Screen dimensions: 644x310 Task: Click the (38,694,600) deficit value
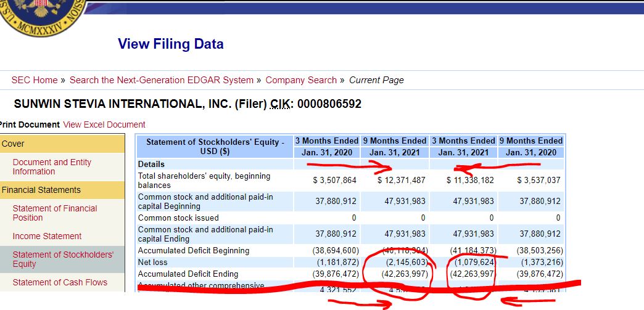[336, 250]
